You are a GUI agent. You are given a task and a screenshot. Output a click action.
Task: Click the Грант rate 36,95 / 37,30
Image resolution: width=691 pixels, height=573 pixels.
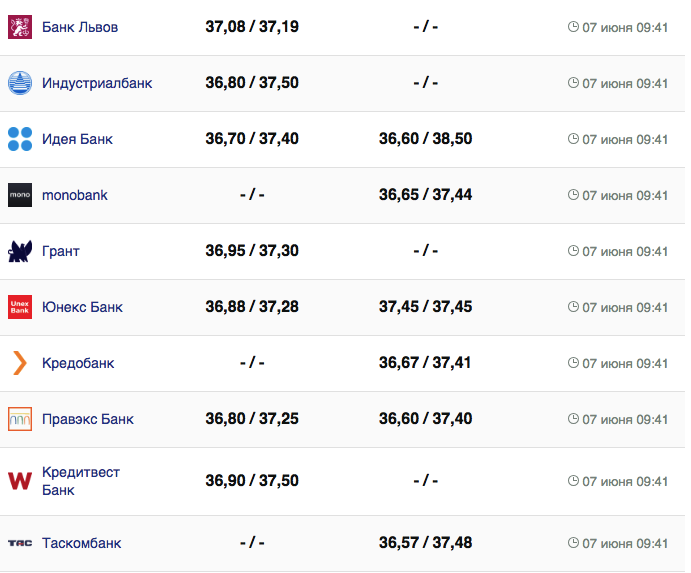click(252, 251)
